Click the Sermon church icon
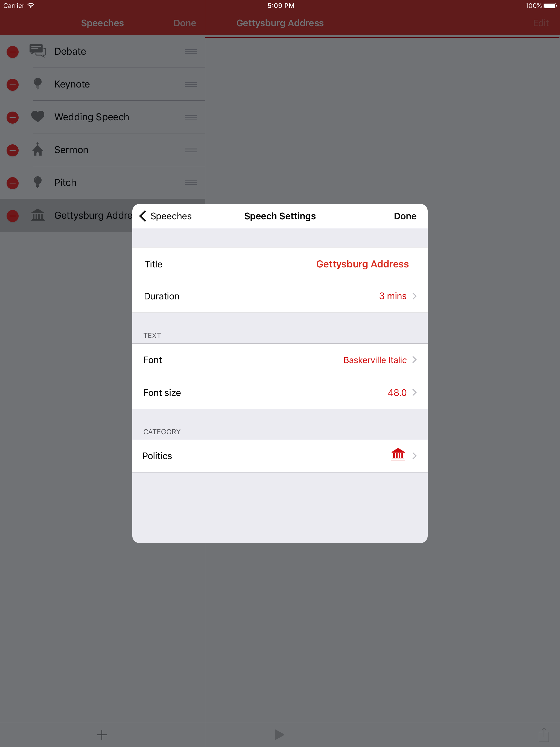Screen dimensions: 560x747 38,148
